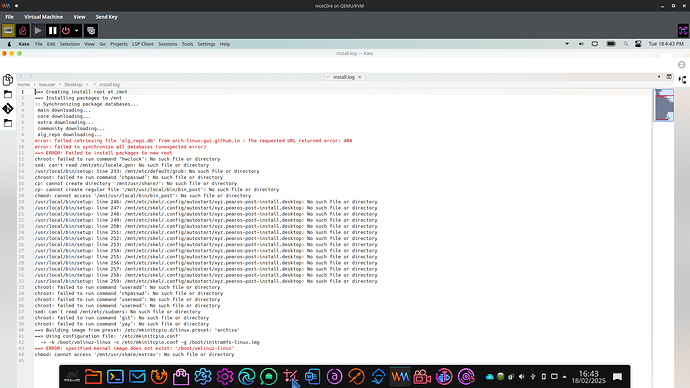This screenshot has width=690, height=388.
Task: Open the file manager folder icon in dock
Action: 93,377
